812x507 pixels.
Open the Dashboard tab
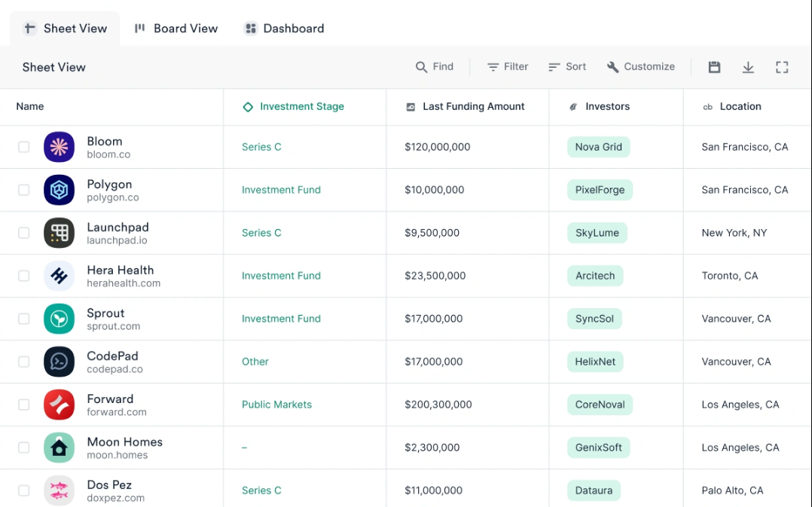pos(284,28)
